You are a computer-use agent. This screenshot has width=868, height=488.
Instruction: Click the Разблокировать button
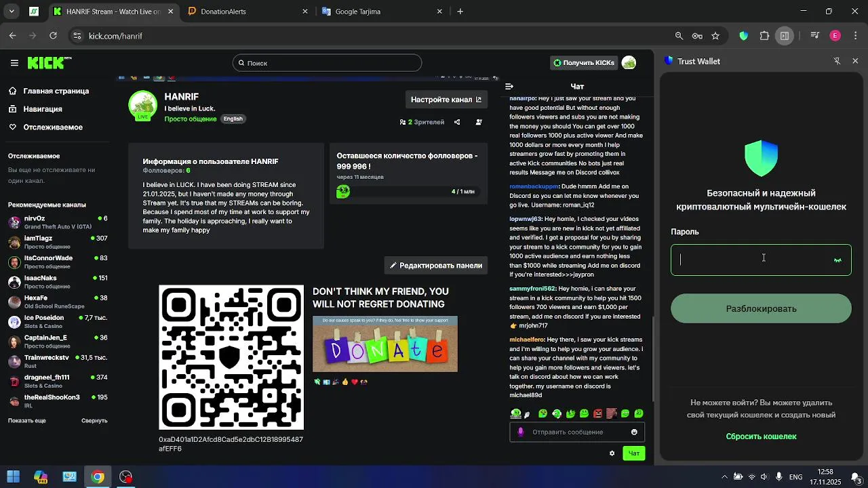761,308
